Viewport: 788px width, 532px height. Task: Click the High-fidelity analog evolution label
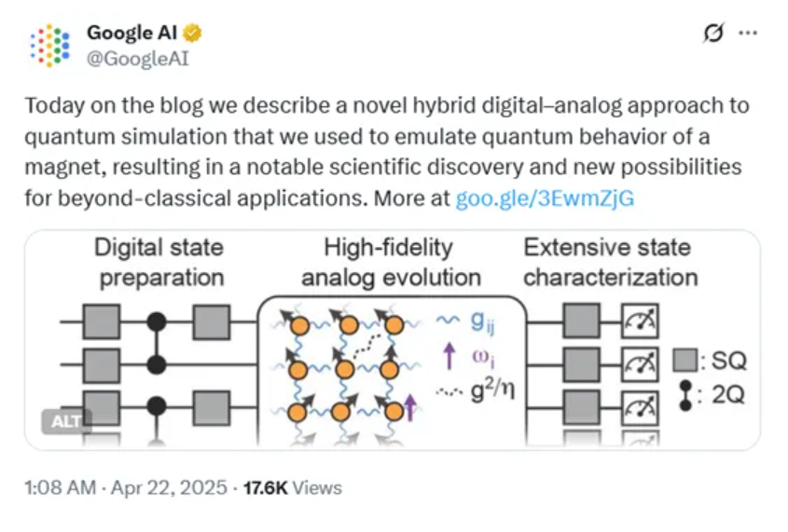click(x=389, y=263)
